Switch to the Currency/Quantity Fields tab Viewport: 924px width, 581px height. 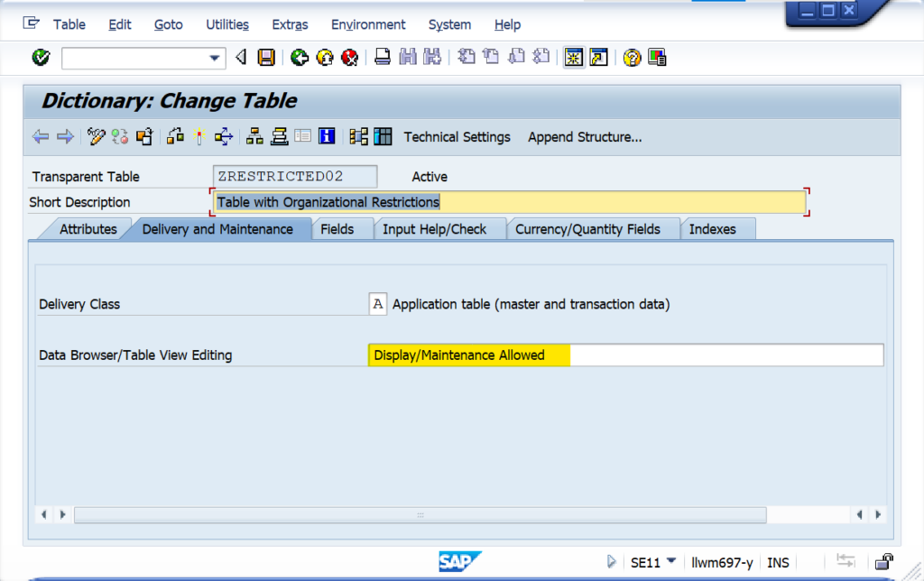pos(587,229)
